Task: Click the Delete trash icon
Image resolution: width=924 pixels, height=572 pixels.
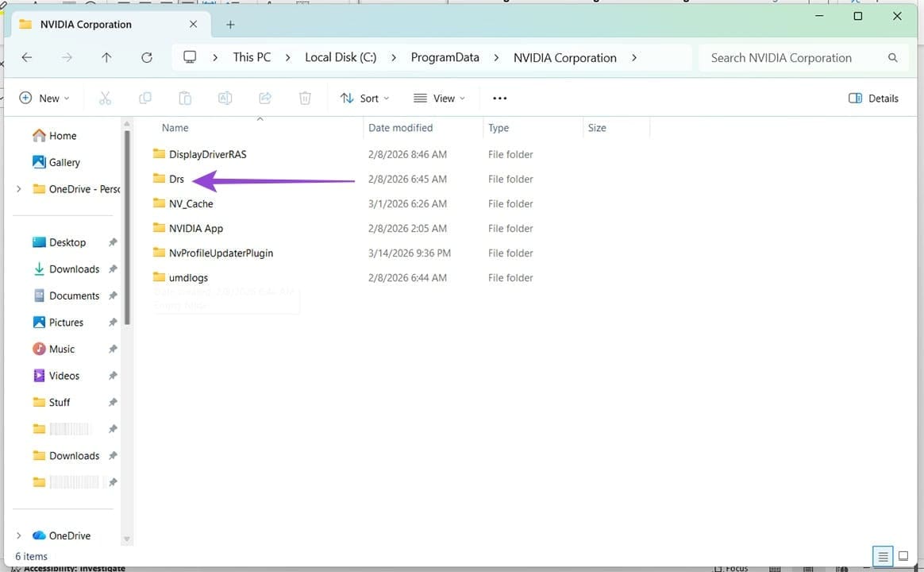Action: (x=305, y=98)
